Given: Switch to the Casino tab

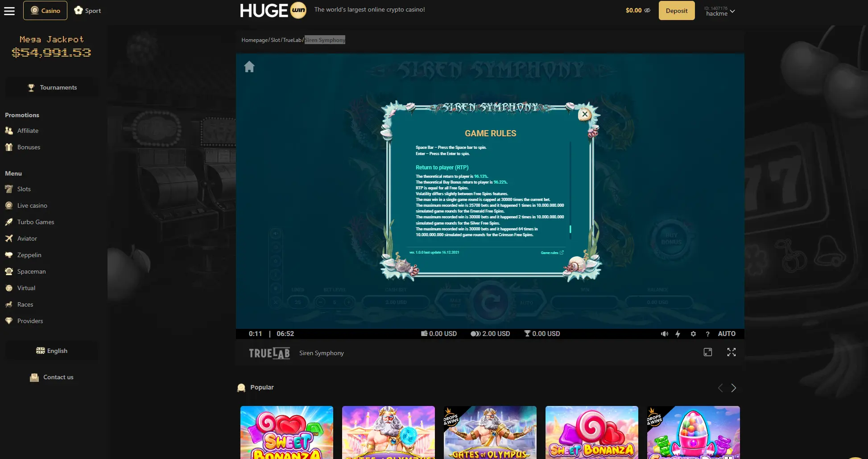Looking at the screenshot, I should tap(45, 11).
